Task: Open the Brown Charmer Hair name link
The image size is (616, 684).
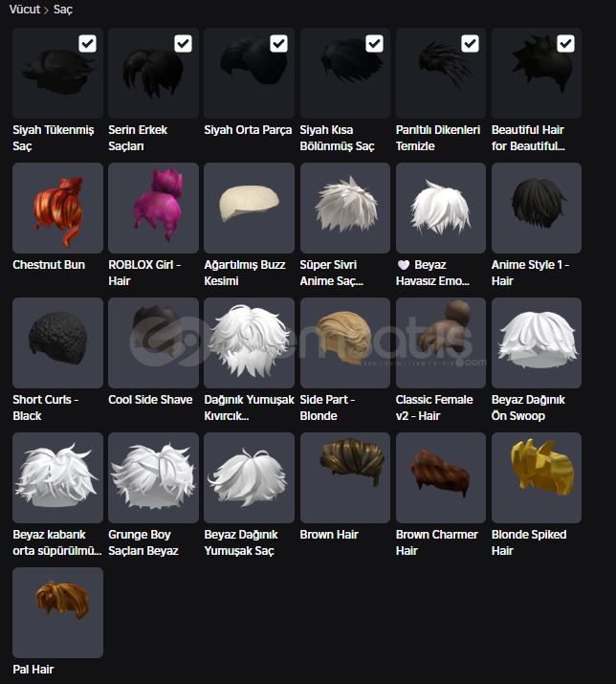Action: (437, 542)
